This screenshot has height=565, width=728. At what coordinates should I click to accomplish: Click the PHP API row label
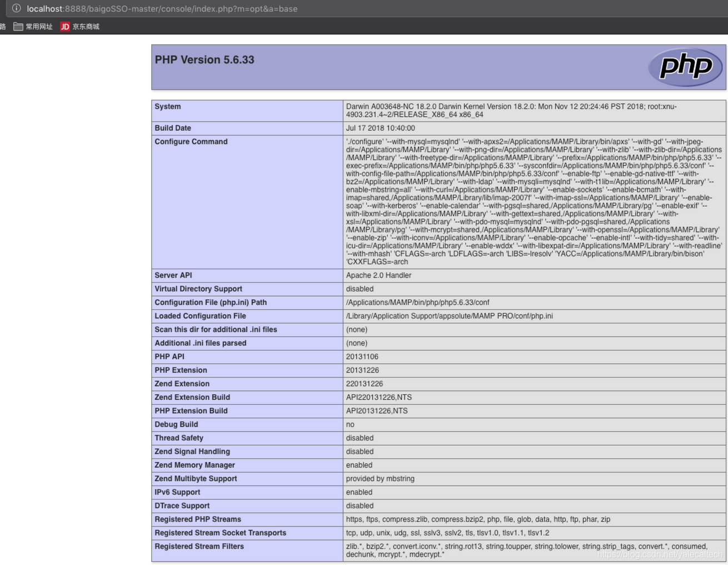pyautogui.click(x=169, y=356)
